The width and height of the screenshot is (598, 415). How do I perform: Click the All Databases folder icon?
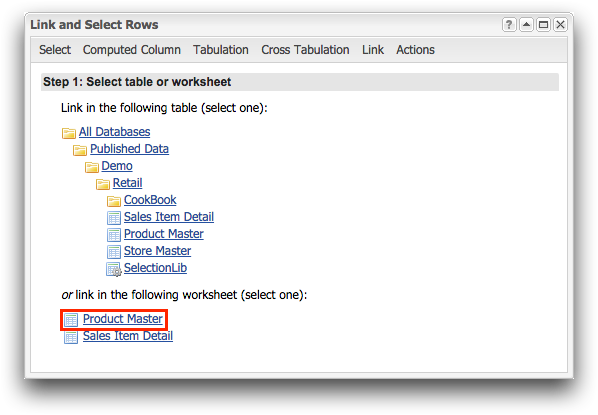[x=69, y=133]
